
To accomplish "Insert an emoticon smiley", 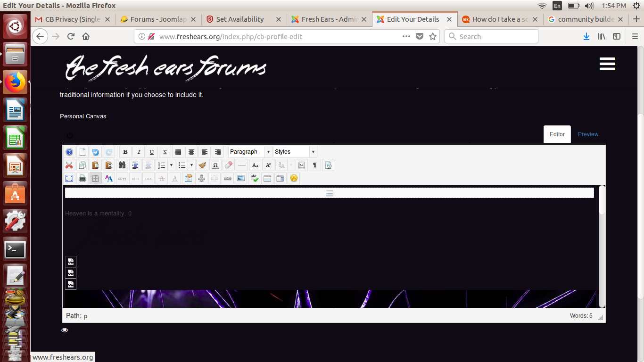I will click(294, 178).
